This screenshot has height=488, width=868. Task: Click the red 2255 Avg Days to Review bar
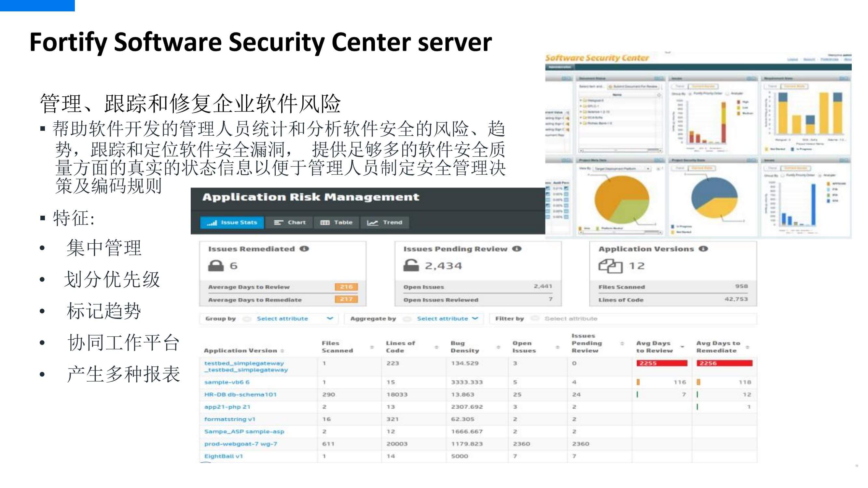pos(662,363)
